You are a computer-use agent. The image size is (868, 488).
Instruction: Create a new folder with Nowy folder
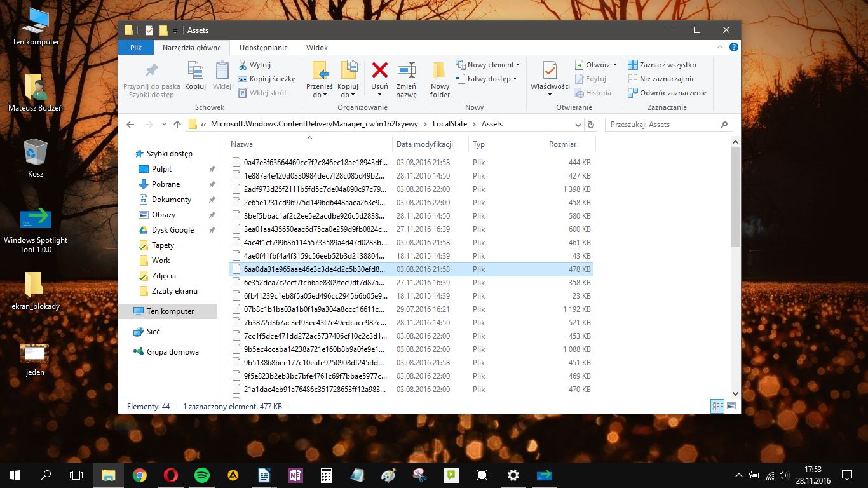point(440,79)
